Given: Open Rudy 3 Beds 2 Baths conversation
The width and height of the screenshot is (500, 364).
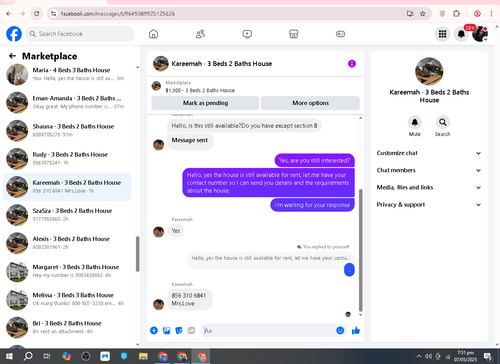Looking at the screenshot, I should click(x=68, y=158).
